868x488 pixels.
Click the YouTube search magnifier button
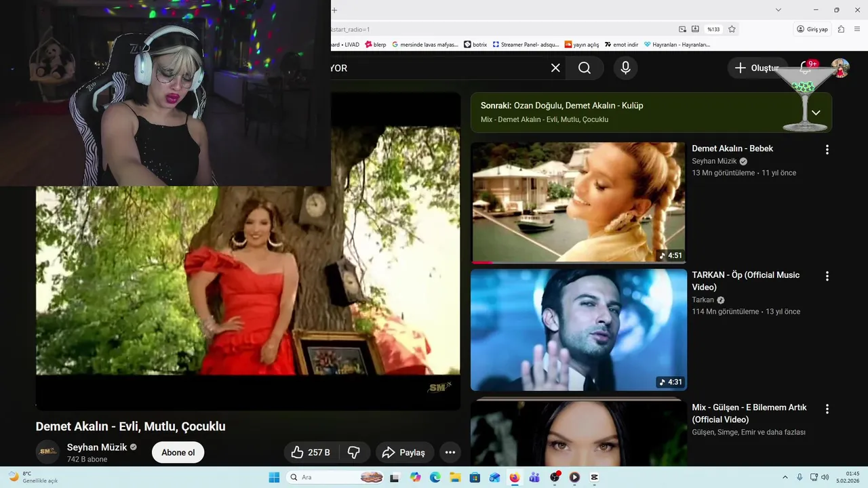point(585,68)
